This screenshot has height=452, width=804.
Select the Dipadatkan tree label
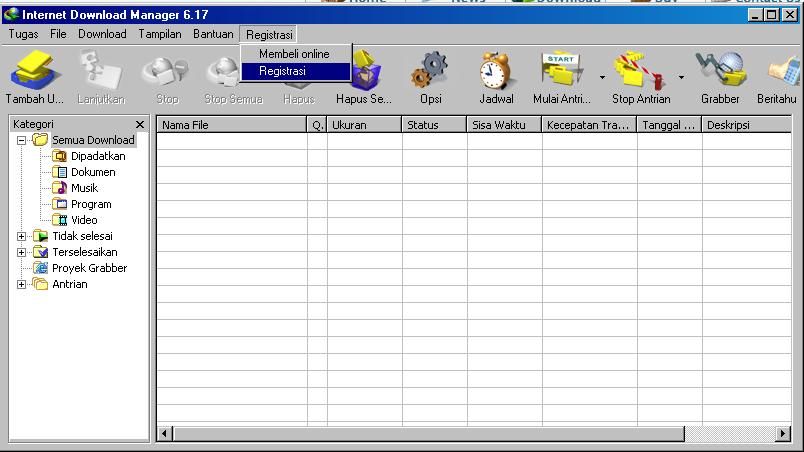[x=98, y=156]
